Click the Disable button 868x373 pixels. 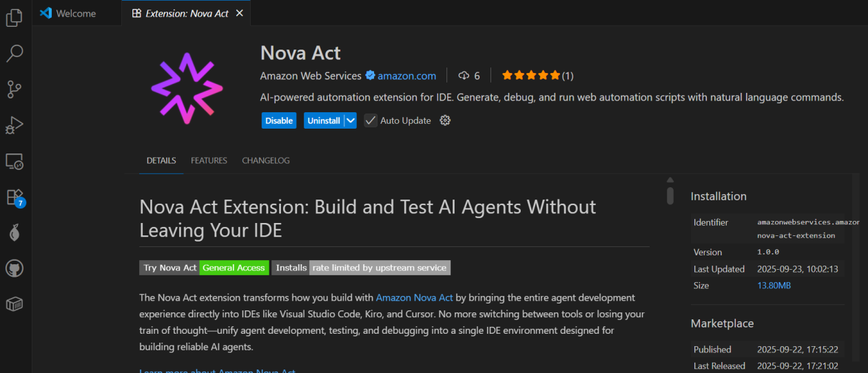pyautogui.click(x=279, y=120)
